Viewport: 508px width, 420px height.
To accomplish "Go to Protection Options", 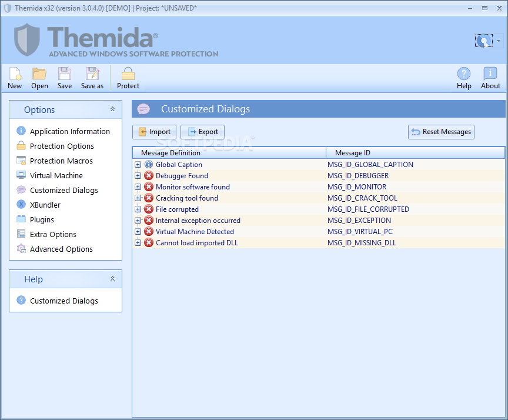I will tap(55, 146).
